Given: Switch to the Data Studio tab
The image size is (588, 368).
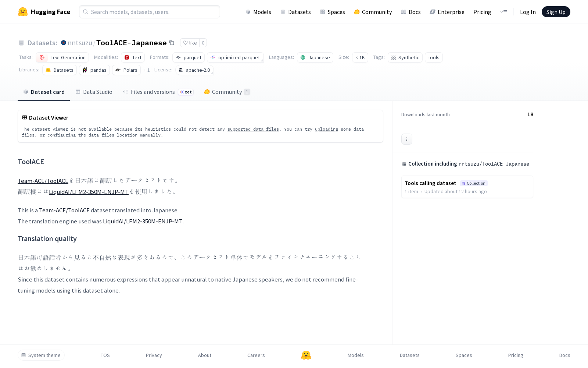Looking at the screenshot, I should 94,92.
